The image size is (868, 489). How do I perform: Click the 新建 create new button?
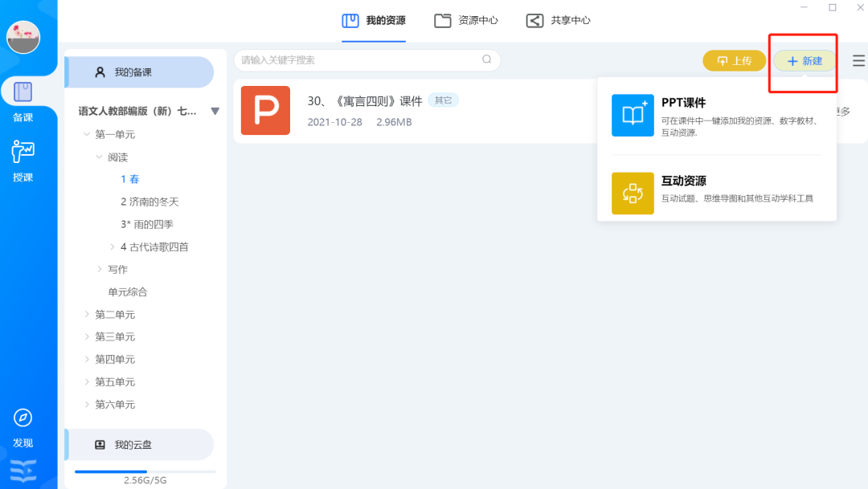[x=803, y=59]
